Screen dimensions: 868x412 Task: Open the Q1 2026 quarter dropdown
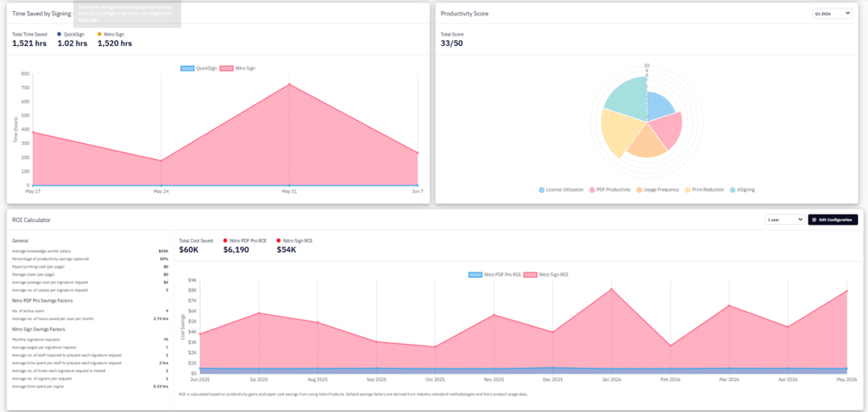point(832,14)
